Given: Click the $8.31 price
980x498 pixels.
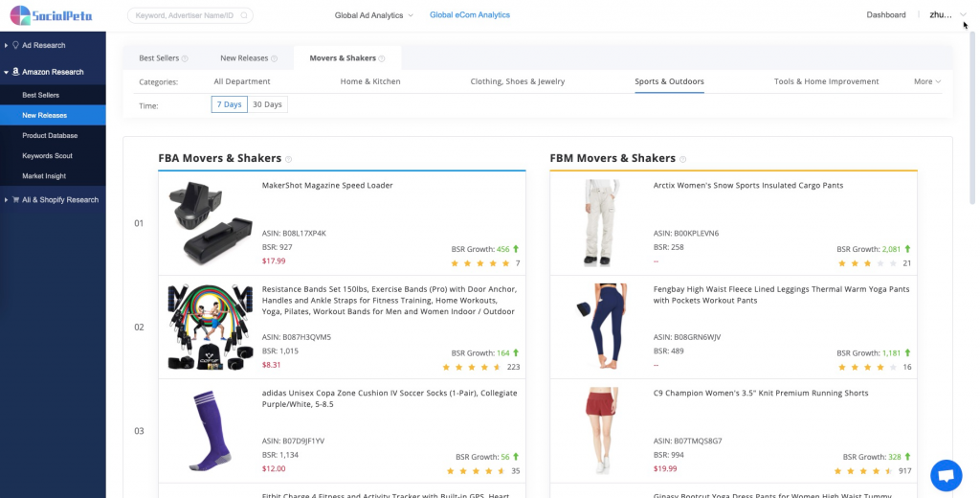Looking at the screenshot, I should pyautogui.click(x=271, y=365).
